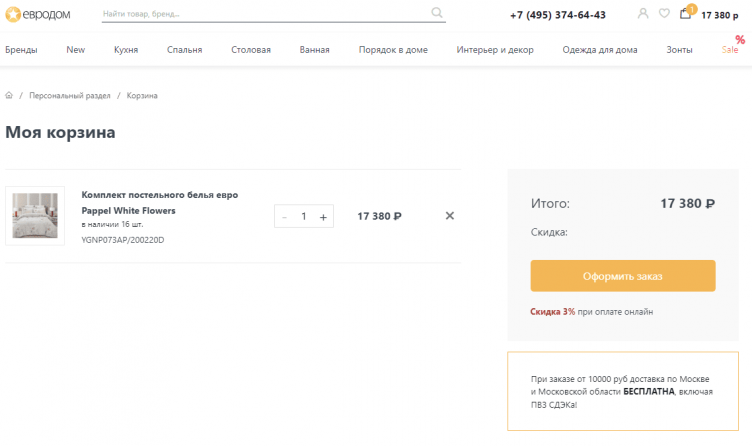Open the shopping bag cart icon
Image resolution: width=752 pixels, height=446 pixels.
(685, 13)
